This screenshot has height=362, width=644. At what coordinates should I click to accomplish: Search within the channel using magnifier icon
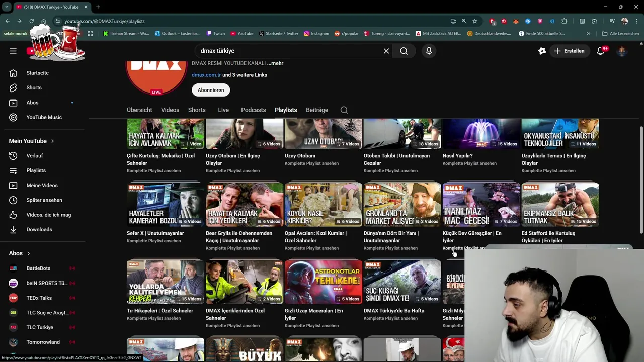344,110
